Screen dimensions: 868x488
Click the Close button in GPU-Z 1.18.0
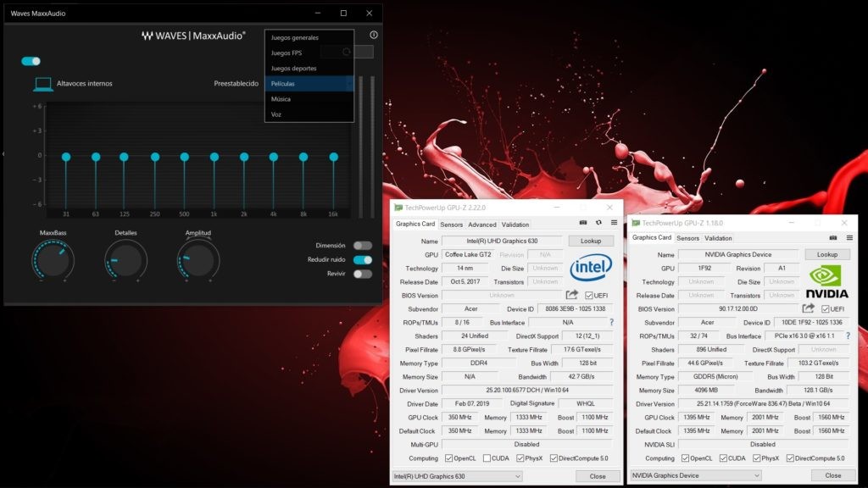(833, 475)
